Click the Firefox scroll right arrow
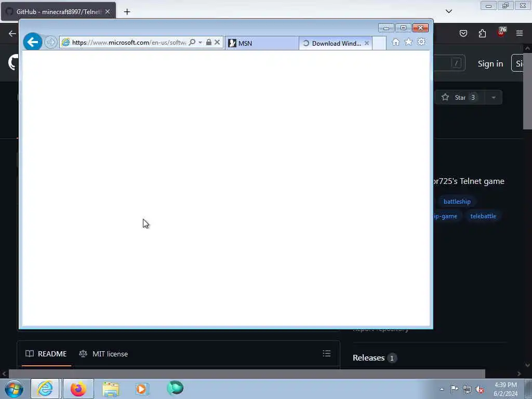 coord(519,374)
